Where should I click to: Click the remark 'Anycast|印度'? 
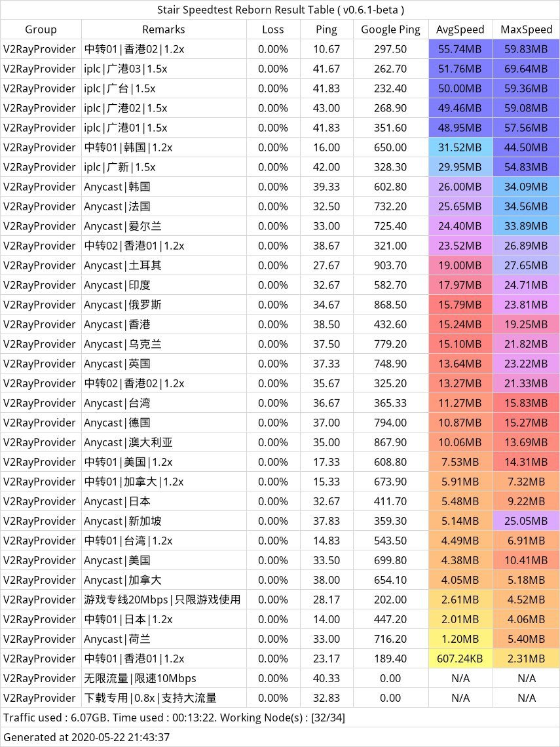(117, 285)
